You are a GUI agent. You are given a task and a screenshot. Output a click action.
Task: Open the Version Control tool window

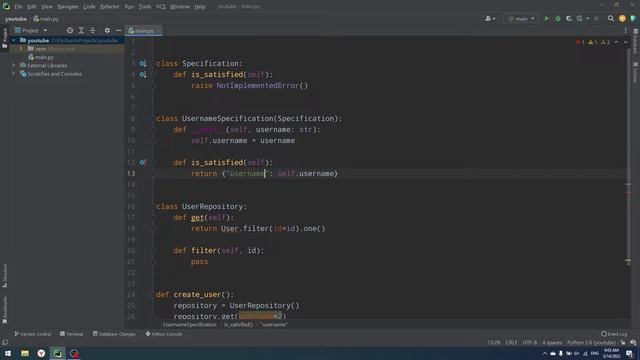coord(33,334)
